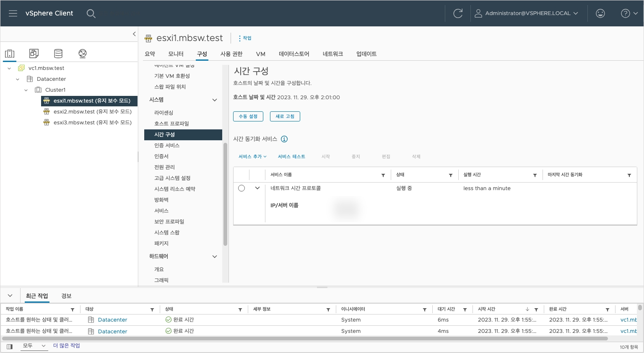Open the smiley feedback icon
The height and width of the screenshot is (353, 644).
(600, 13)
